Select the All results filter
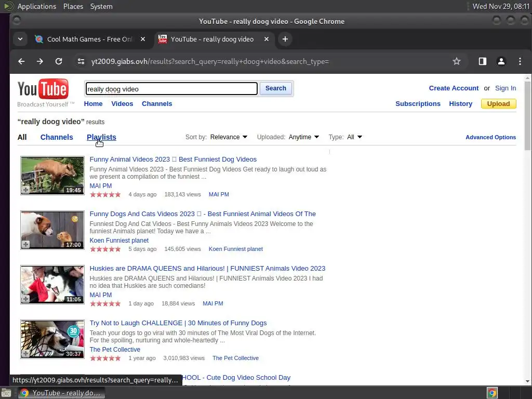This screenshot has width=532, height=399. point(22,137)
